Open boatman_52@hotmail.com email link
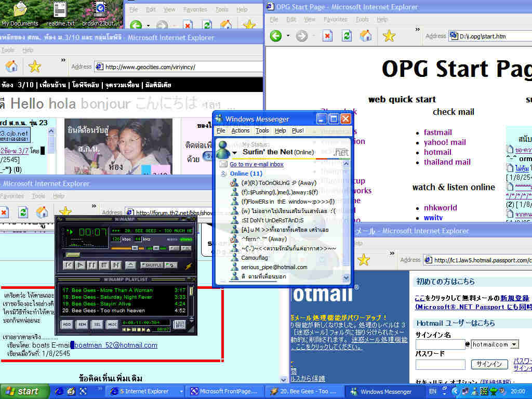 tap(116, 345)
